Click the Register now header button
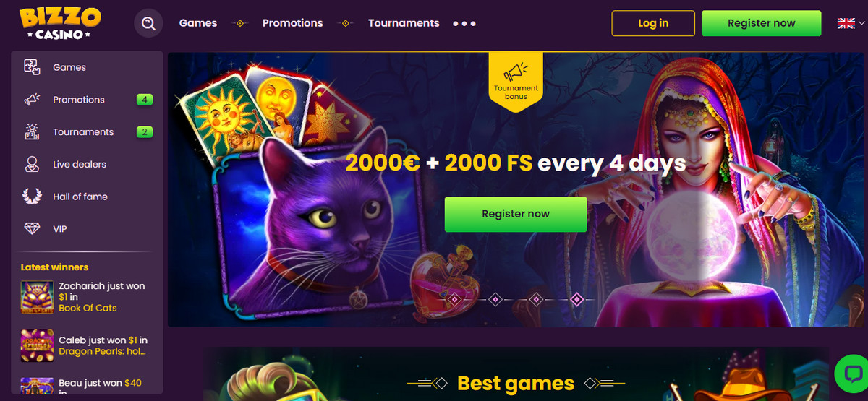 761,23
